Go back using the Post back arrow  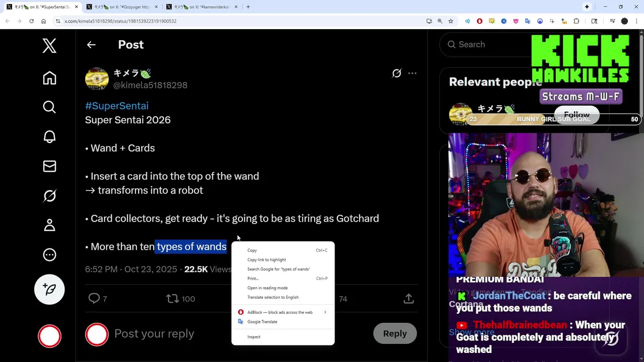pos(91,45)
